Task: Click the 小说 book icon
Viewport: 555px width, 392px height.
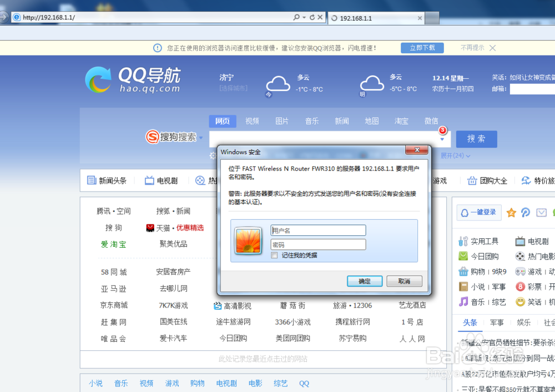Action: [463, 287]
